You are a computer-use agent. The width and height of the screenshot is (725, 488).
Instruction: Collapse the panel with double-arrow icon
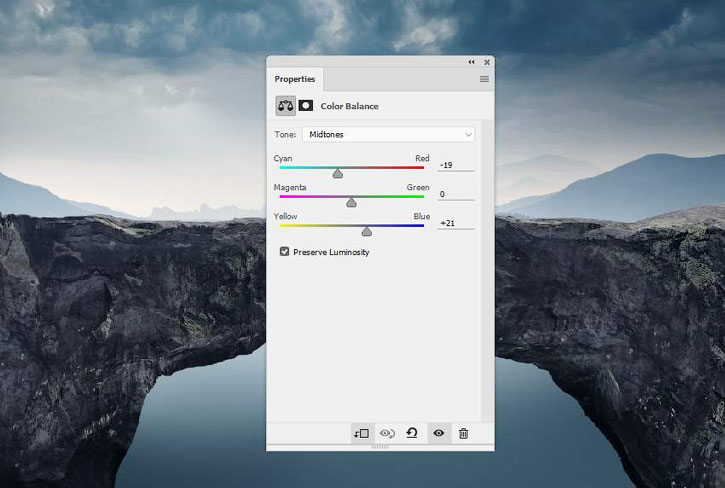[x=471, y=62]
